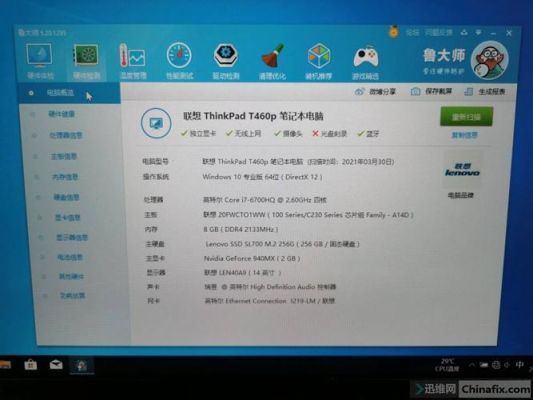Click the Lenovo SSD SL700 disk value
The width and height of the screenshot is (533, 400).
[282, 244]
